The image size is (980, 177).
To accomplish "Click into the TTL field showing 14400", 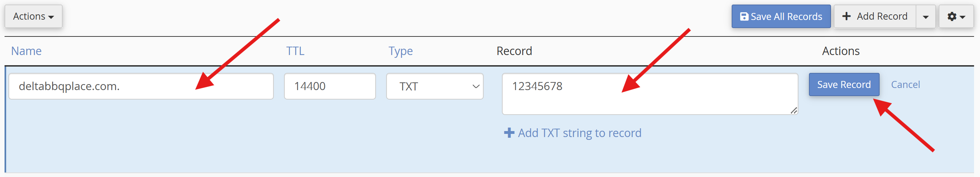I will coord(329,86).
